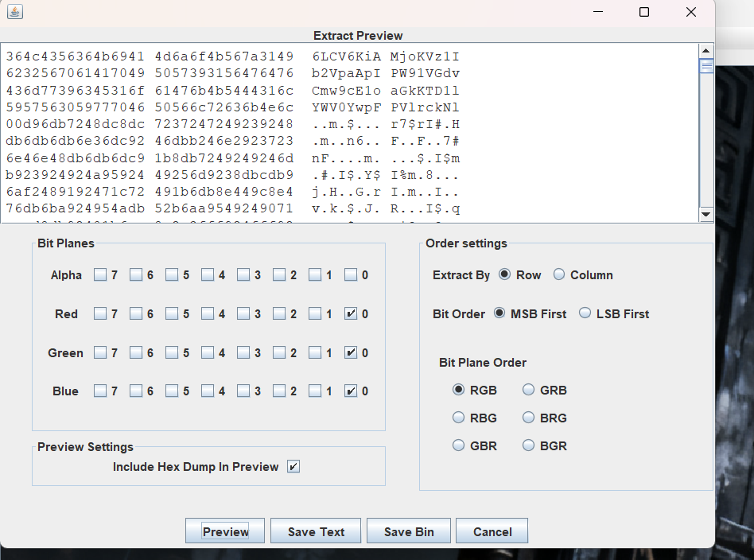
Task: Cancel the extract dialog
Action: (492, 531)
